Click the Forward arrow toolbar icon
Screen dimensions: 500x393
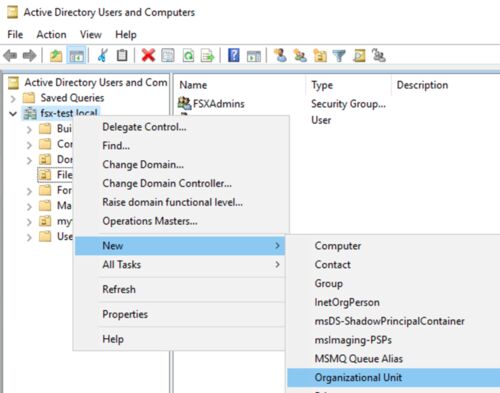point(30,55)
